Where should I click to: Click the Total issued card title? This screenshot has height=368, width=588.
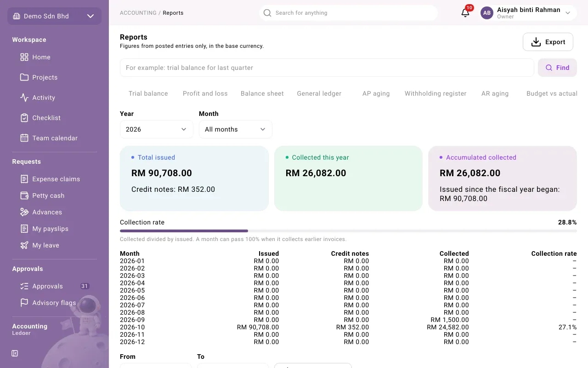tap(156, 157)
